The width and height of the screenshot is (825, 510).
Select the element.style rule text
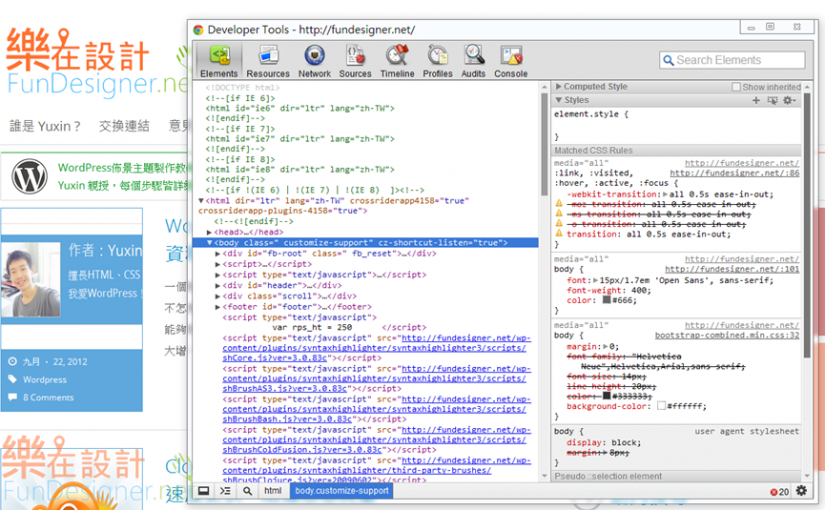click(591, 114)
